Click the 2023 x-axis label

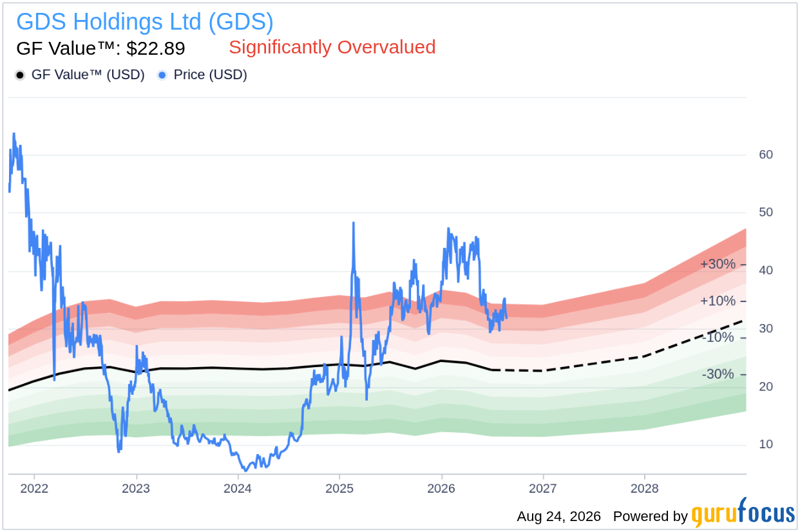click(136, 488)
